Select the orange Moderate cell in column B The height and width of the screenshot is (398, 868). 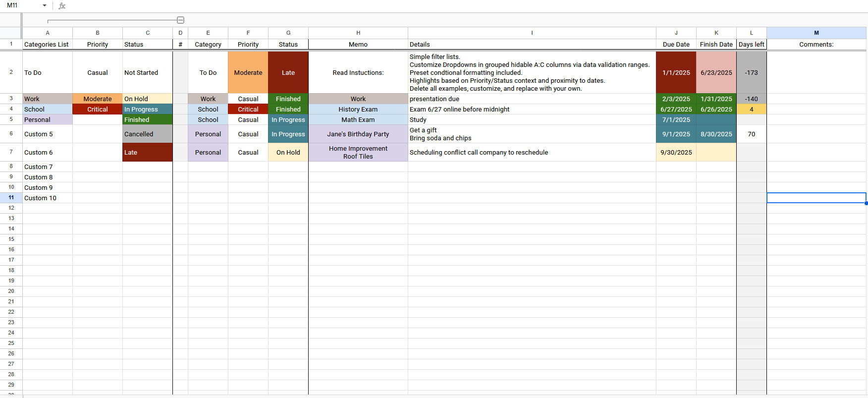[98, 99]
